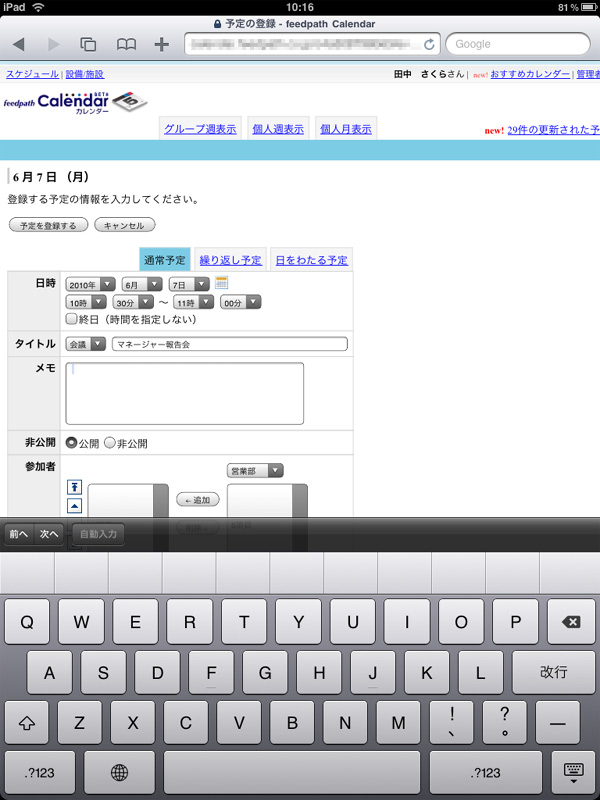Select the 公開 radio button
The height and width of the screenshot is (800, 600).
coord(72,443)
